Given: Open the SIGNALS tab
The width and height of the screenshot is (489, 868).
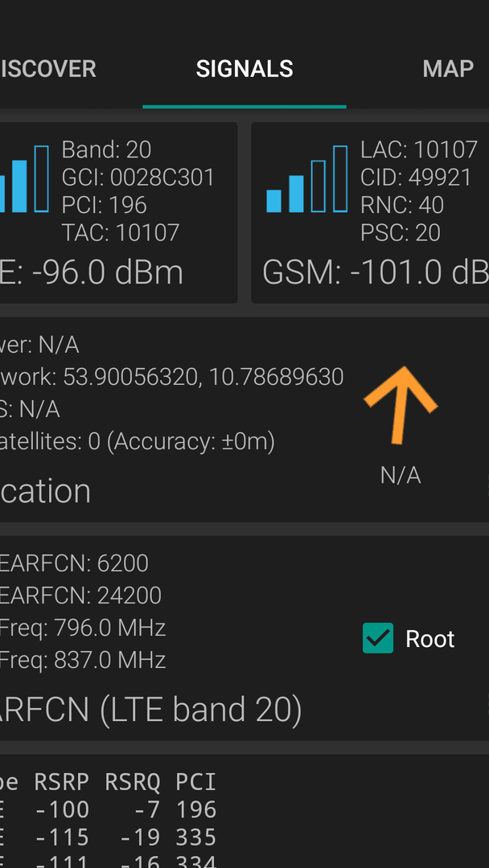Looking at the screenshot, I should pyautogui.click(x=244, y=69).
